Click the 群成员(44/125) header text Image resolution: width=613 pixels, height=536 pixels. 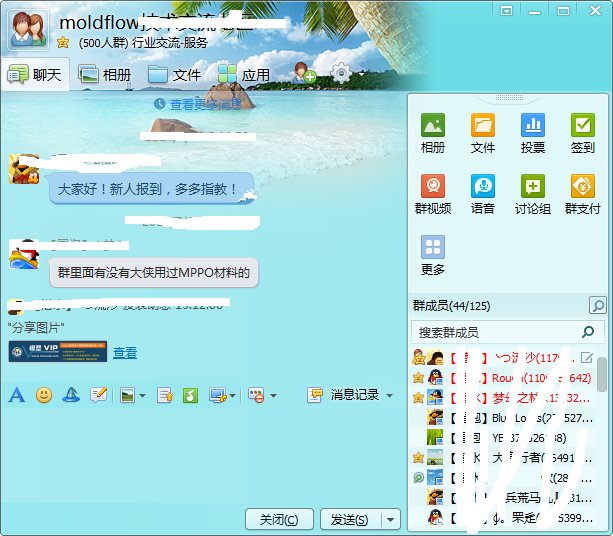452,306
